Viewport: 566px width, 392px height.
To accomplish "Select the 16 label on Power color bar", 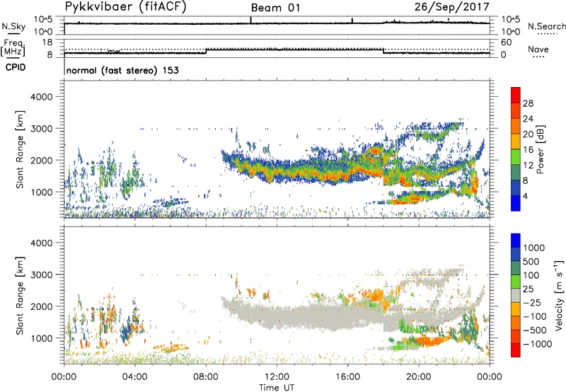I will tap(528, 150).
